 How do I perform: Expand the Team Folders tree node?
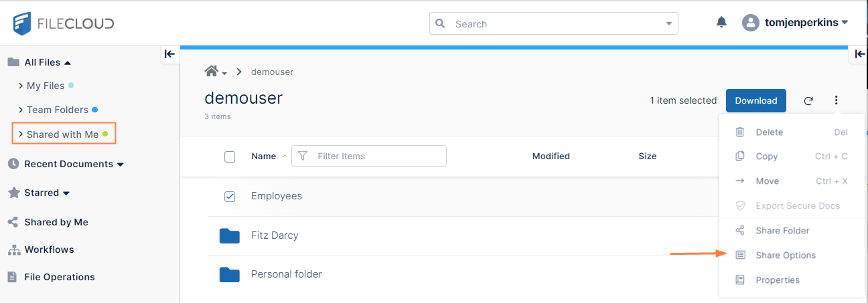21,110
